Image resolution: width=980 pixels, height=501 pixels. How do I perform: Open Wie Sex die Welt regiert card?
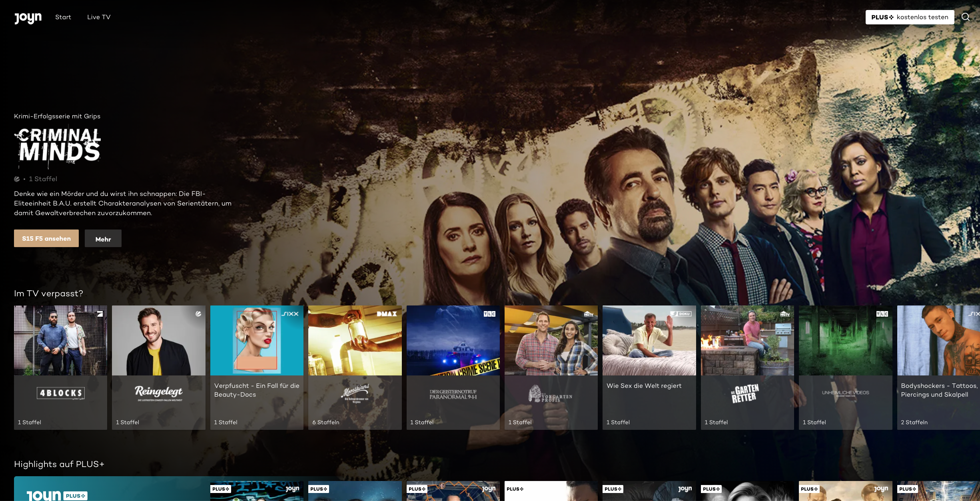click(x=649, y=367)
